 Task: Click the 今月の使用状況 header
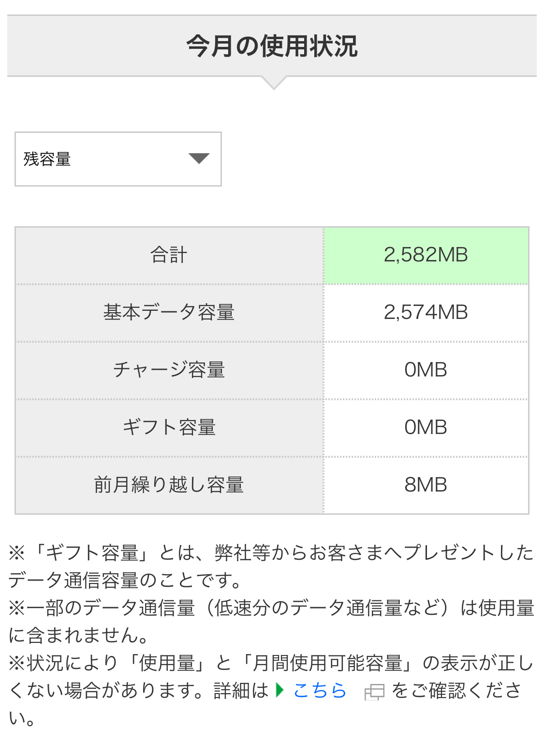click(272, 46)
